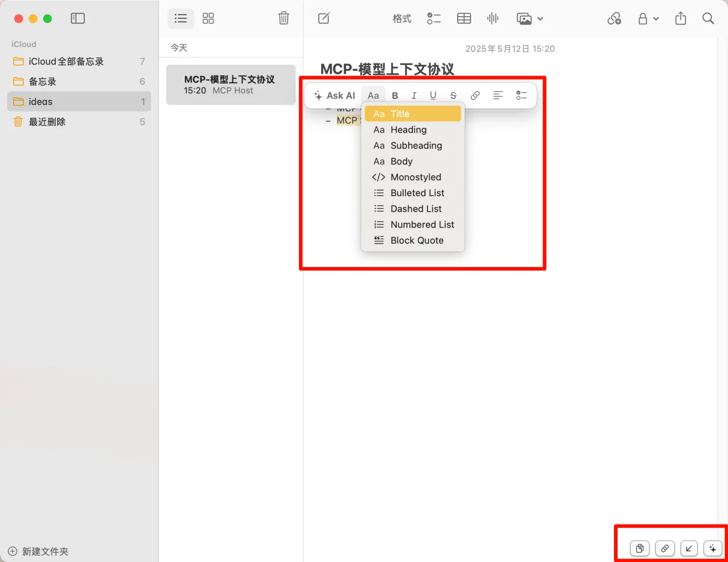Apply the Body style
Image resolution: width=728 pixels, height=562 pixels.
pos(413,161)
